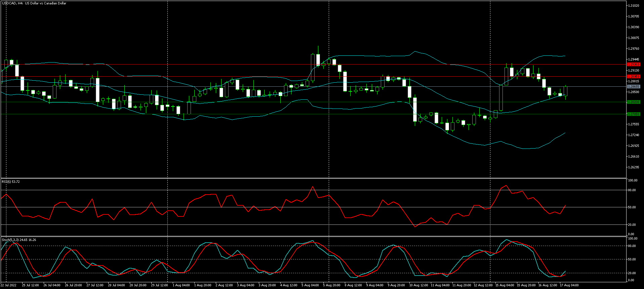Click the 29 Jul 12:00 time axis label
This screenshot has height=289, width=644.
(x=159, y=285)
